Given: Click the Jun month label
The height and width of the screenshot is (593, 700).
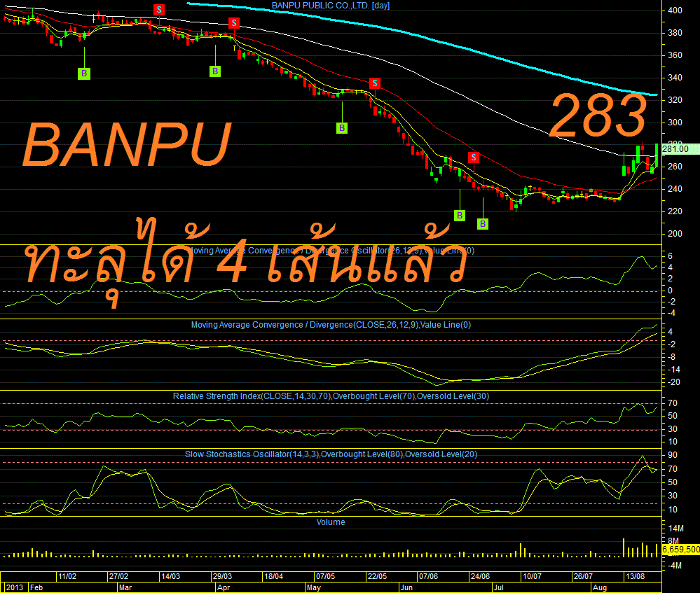Looking at the screenshot, I should coord(406,587).
